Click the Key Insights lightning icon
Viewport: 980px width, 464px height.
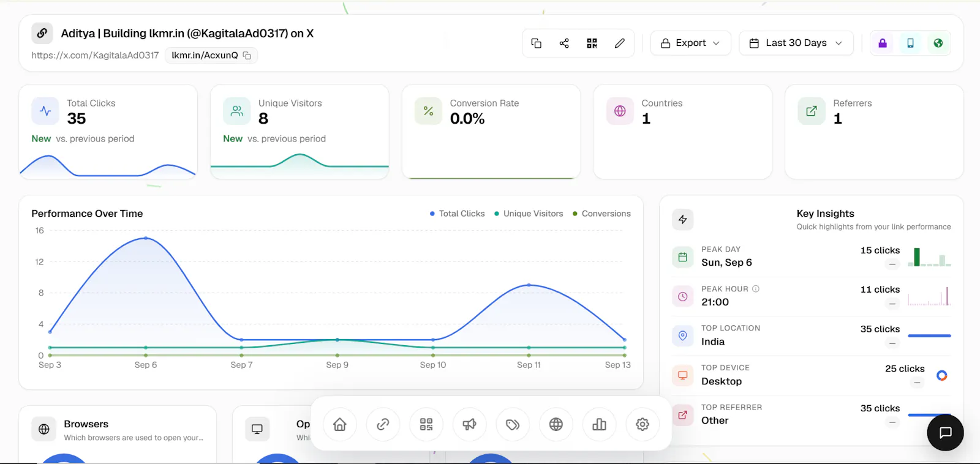pyautogui.click(x=682, y=220)
